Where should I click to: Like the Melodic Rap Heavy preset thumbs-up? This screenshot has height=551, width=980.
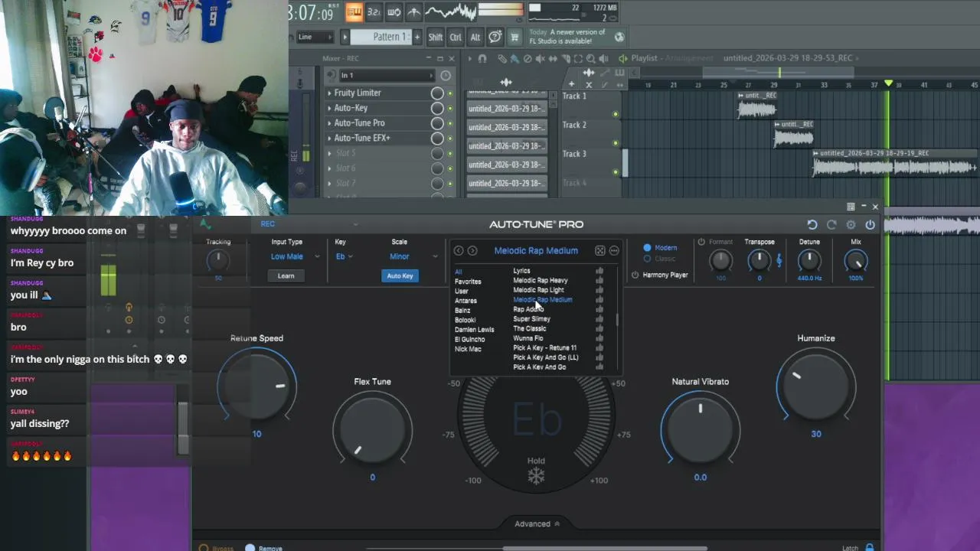[599, 280]
